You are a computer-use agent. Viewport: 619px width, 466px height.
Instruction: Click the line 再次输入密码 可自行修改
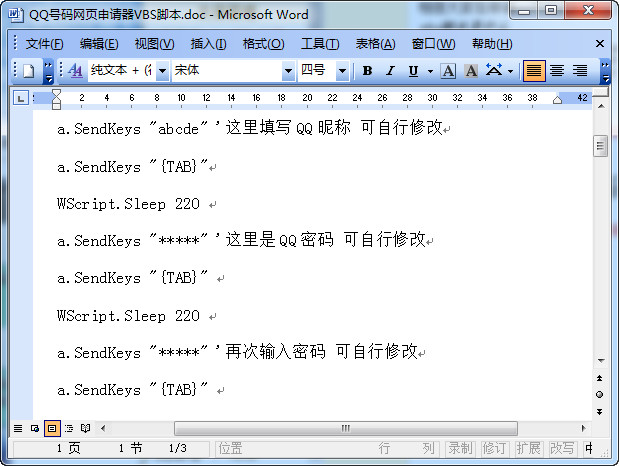point(321,351)
